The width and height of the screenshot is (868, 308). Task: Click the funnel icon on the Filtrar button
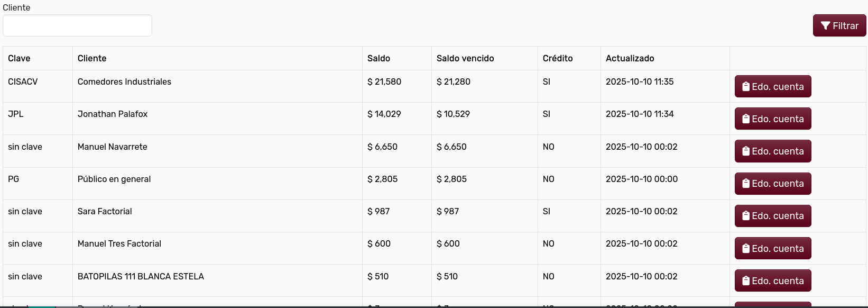point(825,25)
